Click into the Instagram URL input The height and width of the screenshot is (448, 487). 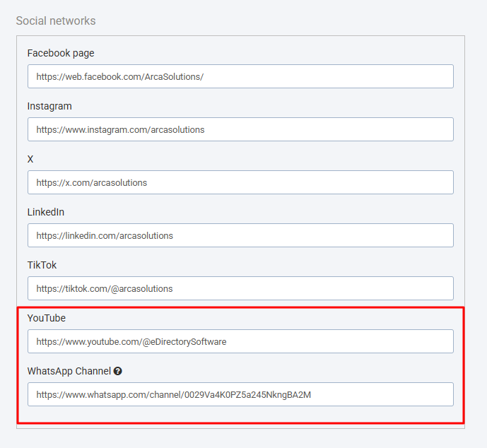(240, 129)
